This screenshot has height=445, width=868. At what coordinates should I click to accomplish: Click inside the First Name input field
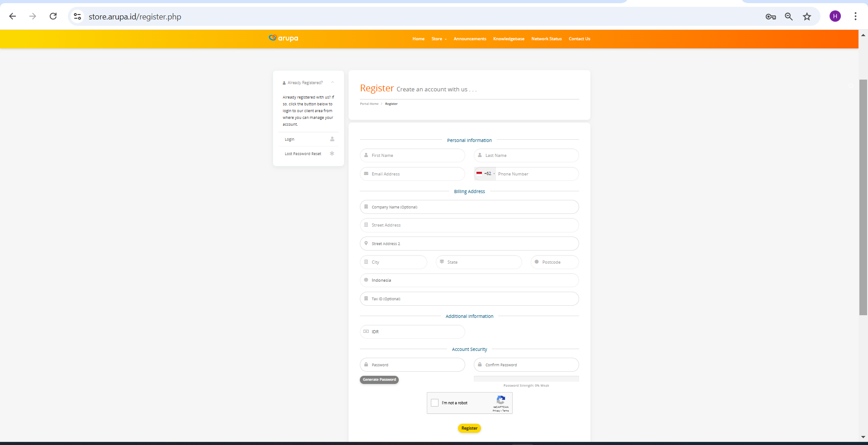(412, 155)
